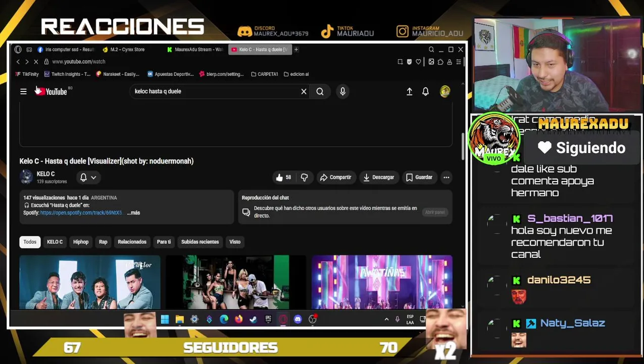
Task: Switch to 'MaurexAdu Stream' Kick tab
Action: coord(194,50)
